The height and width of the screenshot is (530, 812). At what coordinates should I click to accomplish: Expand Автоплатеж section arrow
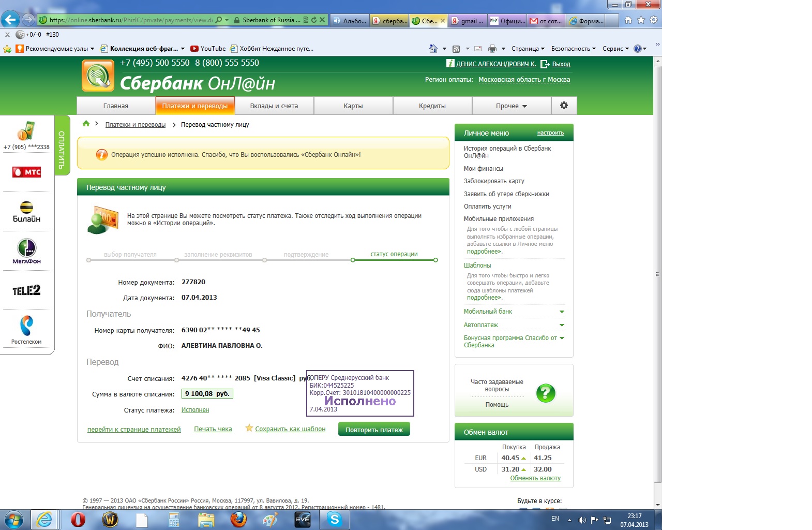click(x=562, y=325)
